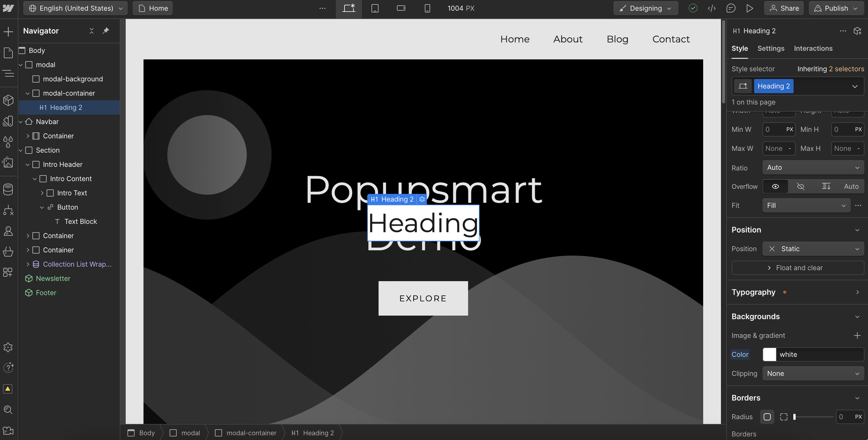The height and width of the screenshot is (440, 868).
Task: Set overflow to scroll
Action: 826,187
